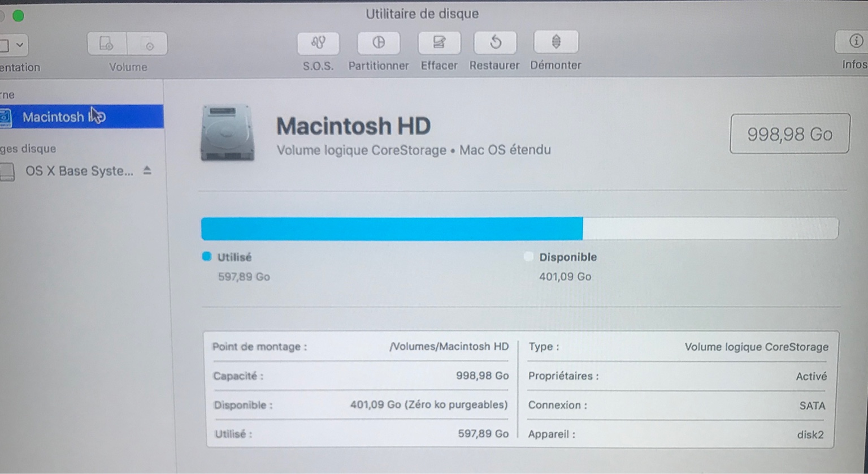Click the 401,09 Go value under Disponible
The height and width of the screenshot is (474, 868).
565,277
